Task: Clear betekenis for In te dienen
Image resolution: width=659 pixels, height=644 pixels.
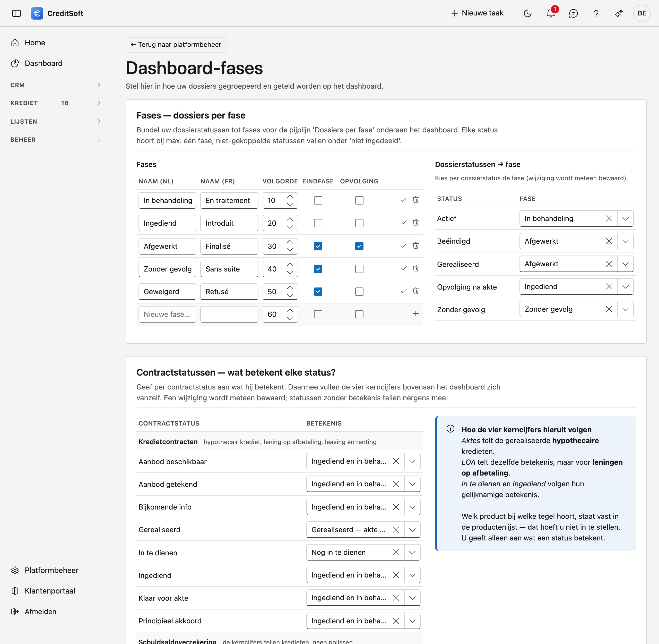Action: coord(396,552)
